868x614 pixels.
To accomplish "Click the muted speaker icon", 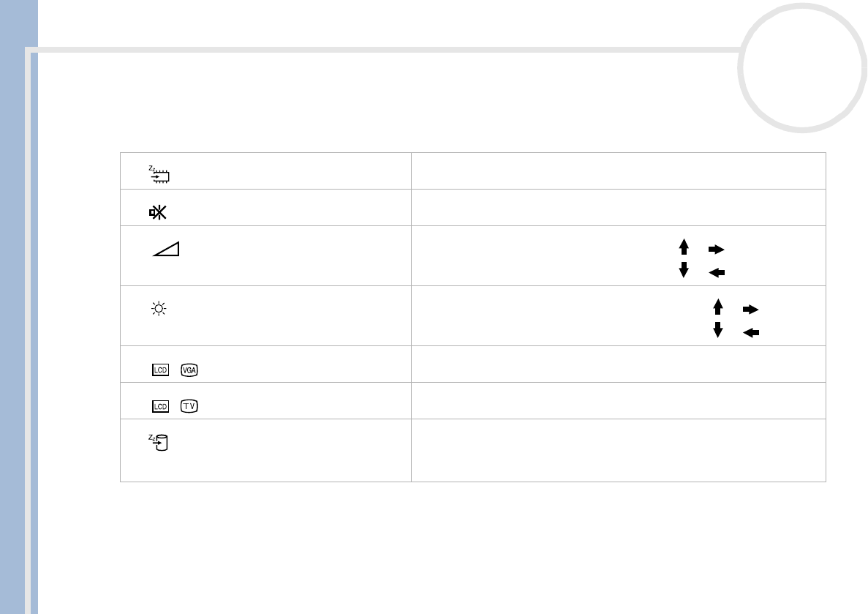I will (x=158, y=213).
